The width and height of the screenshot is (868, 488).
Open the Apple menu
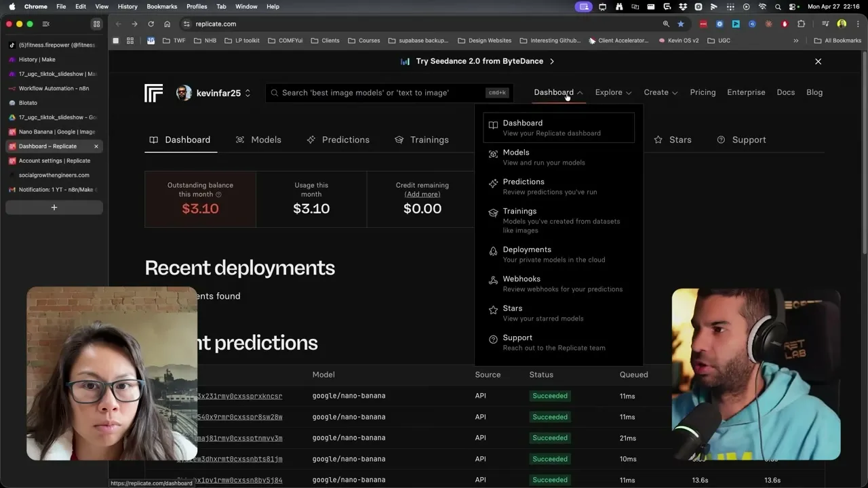point(12,6)
